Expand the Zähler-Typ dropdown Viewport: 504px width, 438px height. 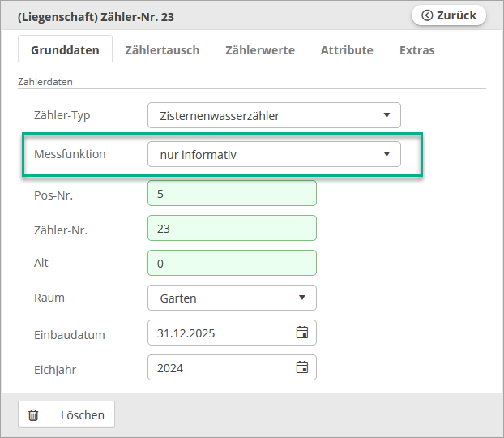pyautogui.click(x=274, y=115)
